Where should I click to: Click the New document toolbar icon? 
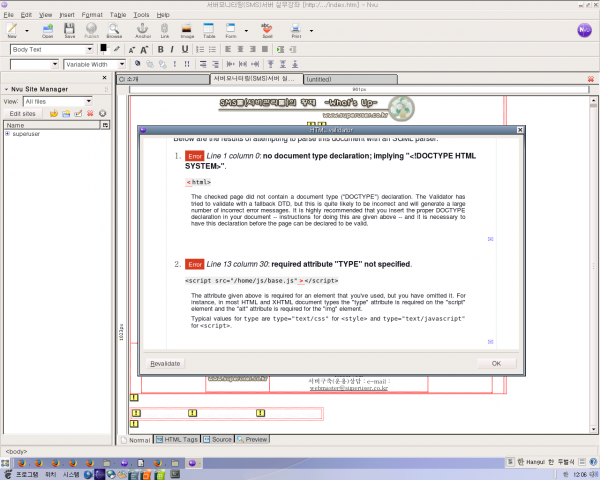(x=12, y=30)
